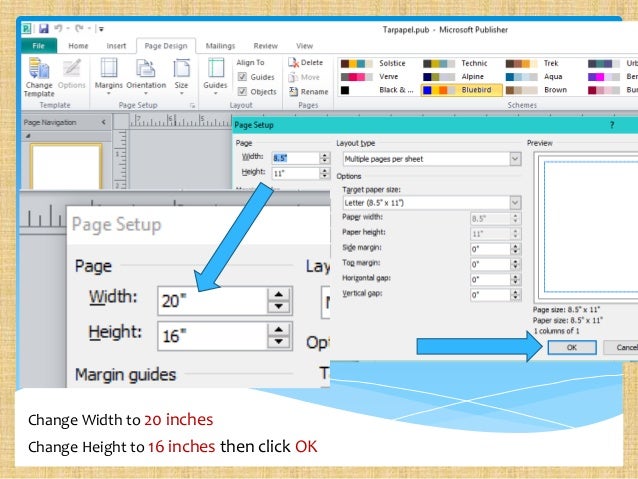Expand the collapse triangle in Page Navigation
The image size is (638, 479).
(x=28, y=136)
